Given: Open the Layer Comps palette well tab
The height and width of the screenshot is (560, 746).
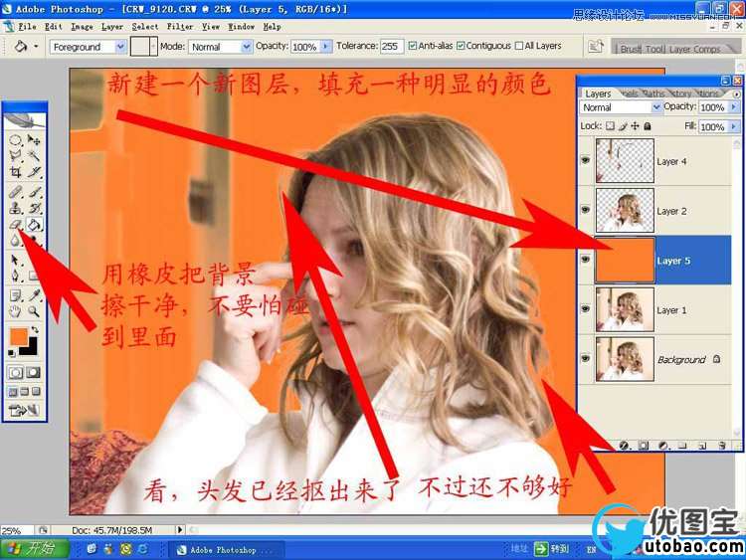Looking at the screenshot, I should 694,49.
